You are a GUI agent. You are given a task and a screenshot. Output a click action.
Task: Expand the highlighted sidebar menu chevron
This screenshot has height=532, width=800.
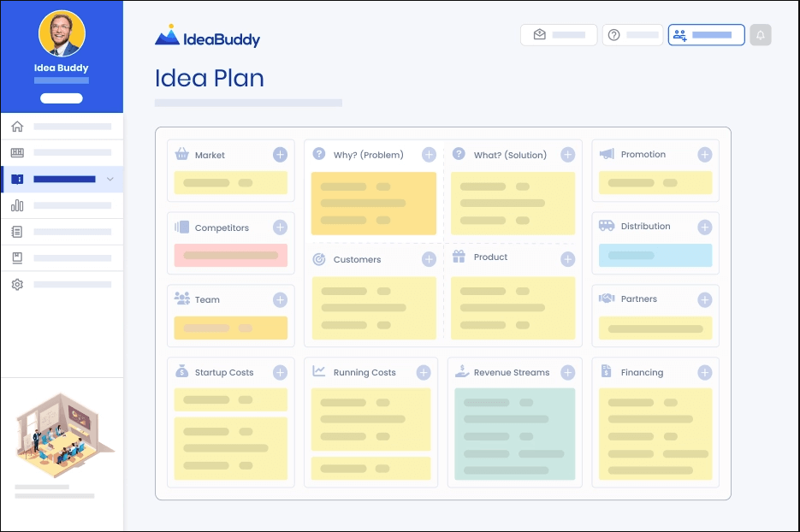[x=110, y=180]
